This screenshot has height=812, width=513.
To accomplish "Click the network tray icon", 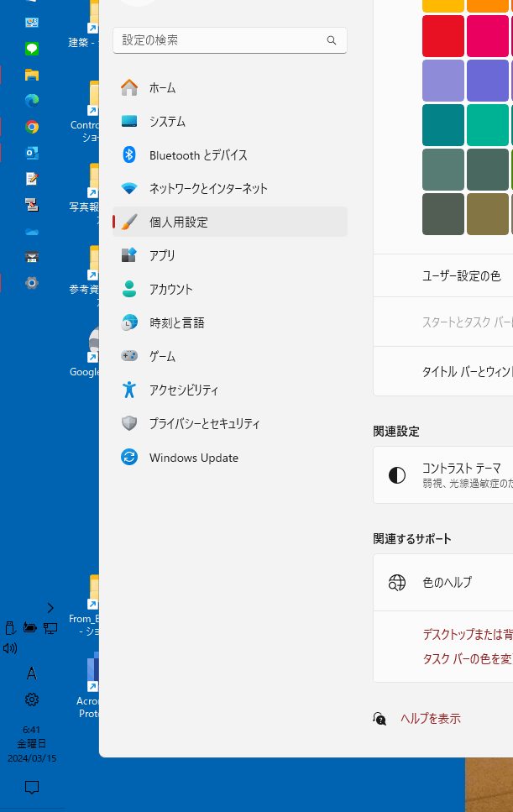I will [x=50, y=628].
